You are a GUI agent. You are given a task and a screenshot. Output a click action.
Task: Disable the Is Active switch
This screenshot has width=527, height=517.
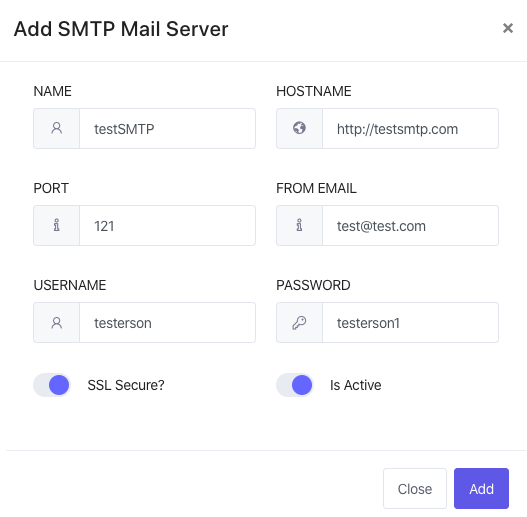pos(295,385)
